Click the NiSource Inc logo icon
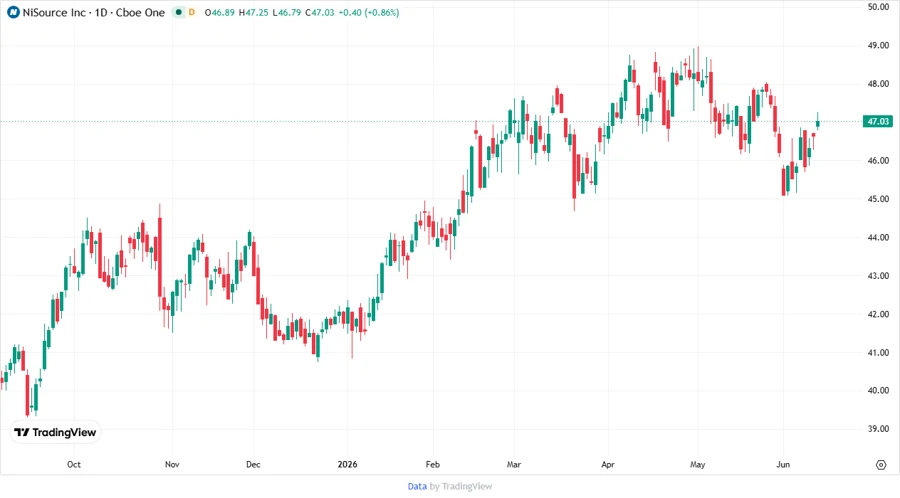Image resolution: width=900 pixels, height=498 pixels. tap(13, 13)
